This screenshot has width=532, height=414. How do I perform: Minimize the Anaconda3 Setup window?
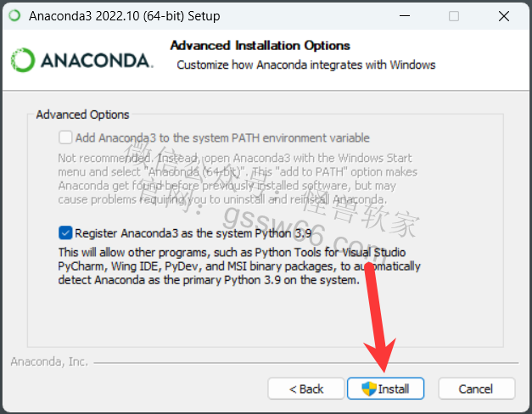(x=405, y=16)
